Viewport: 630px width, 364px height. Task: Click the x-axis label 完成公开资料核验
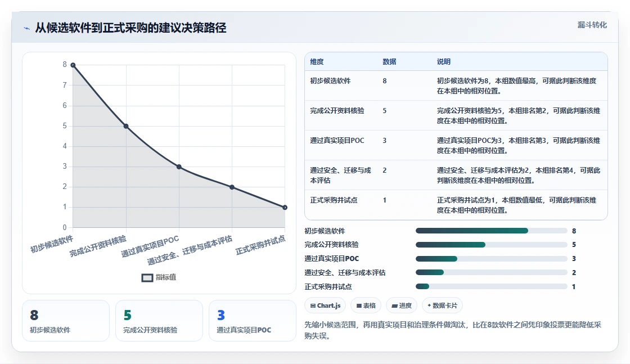pyautogui.click(x=98, y=246)
